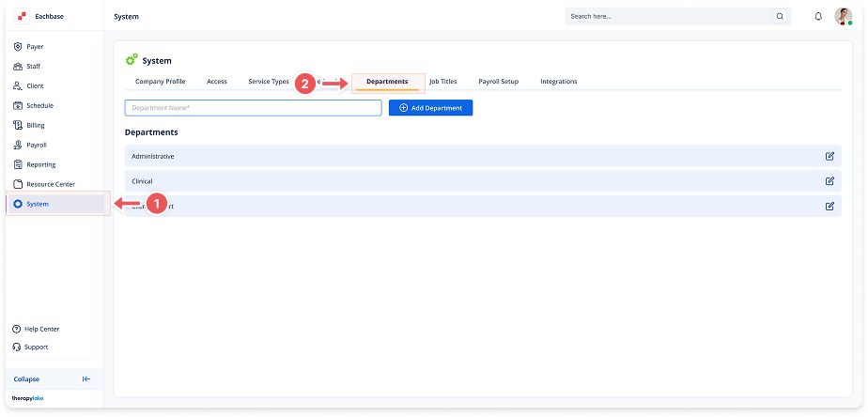Open the Payroll Setup tab
The image size is (868, 417).
pyautogui.click(x=498, y=82)
